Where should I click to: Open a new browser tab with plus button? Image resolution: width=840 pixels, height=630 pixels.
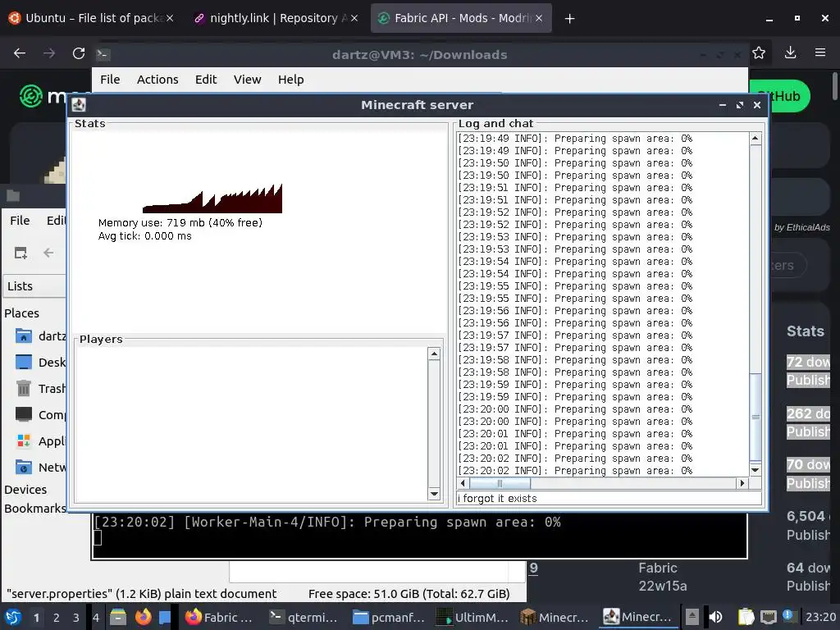pos(569,19)
